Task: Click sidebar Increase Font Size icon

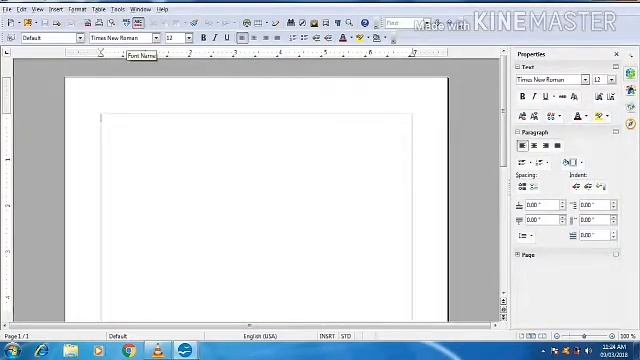Action: pos(599,97)
